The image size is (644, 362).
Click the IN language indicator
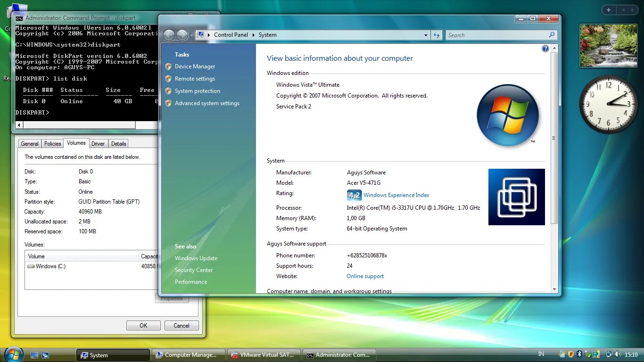pos(541,354)
